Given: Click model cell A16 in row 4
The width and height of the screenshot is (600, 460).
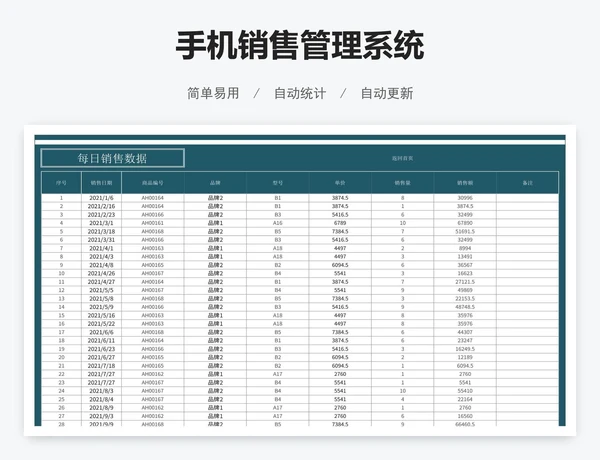Looking at the screenshot, I should click(277, 223).
